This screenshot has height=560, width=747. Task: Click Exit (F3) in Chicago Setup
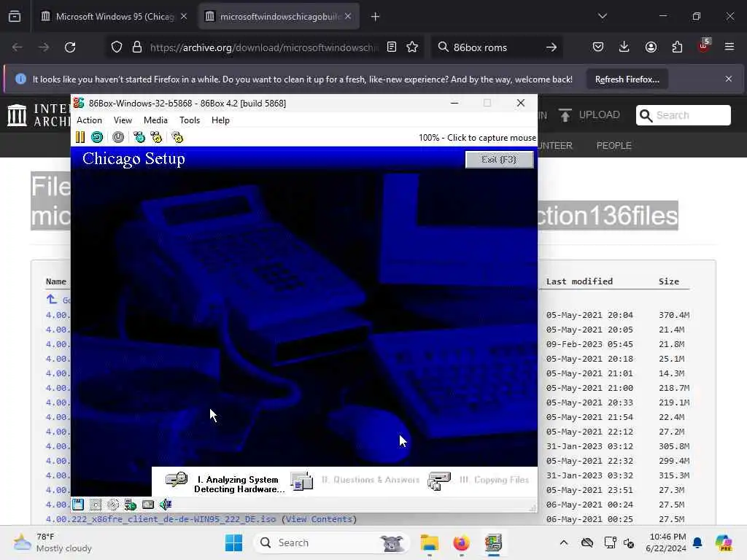(x=499, y=160)
